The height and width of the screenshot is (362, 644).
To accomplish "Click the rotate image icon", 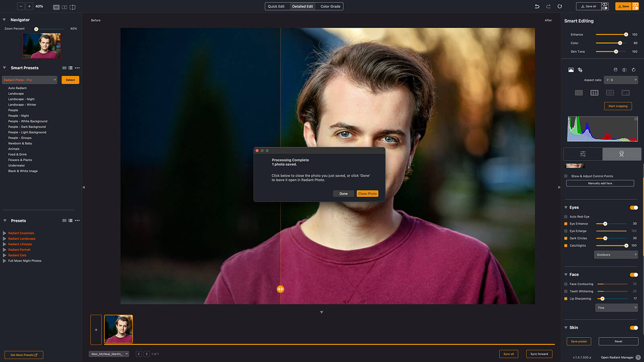I will click(634, 70).
